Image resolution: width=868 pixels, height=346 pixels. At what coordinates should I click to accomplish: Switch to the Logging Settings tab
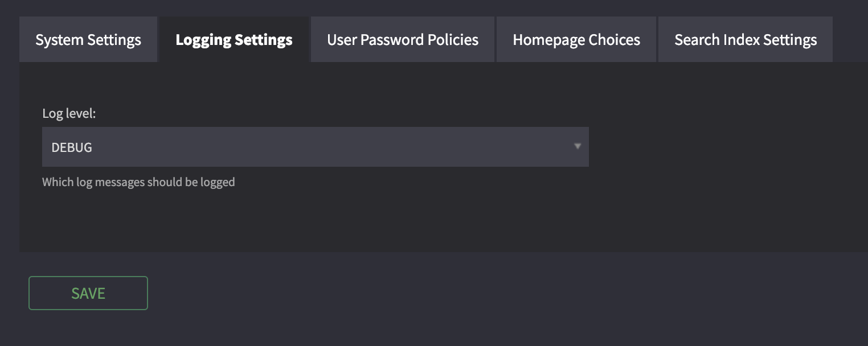coord(234,39)
